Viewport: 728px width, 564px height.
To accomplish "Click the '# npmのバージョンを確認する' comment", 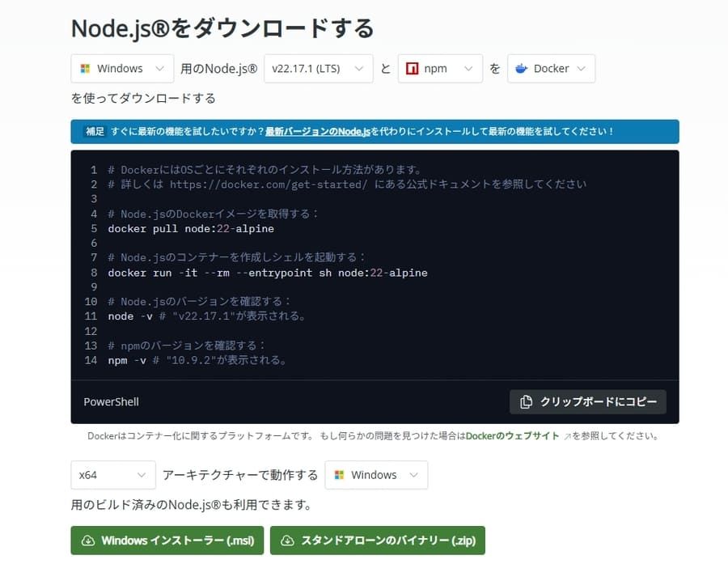I will pyautogui.click(x=187, y=346).
